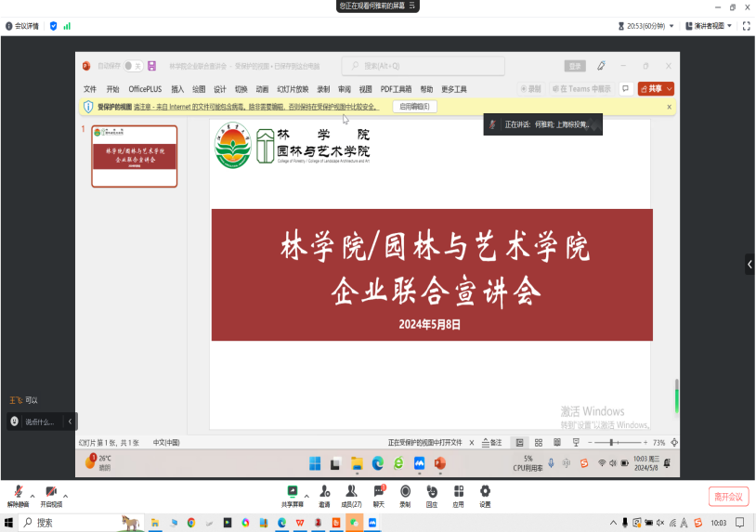Open the invite participants icon
Viewport: 756px width, 532px height.
(324, 492)
